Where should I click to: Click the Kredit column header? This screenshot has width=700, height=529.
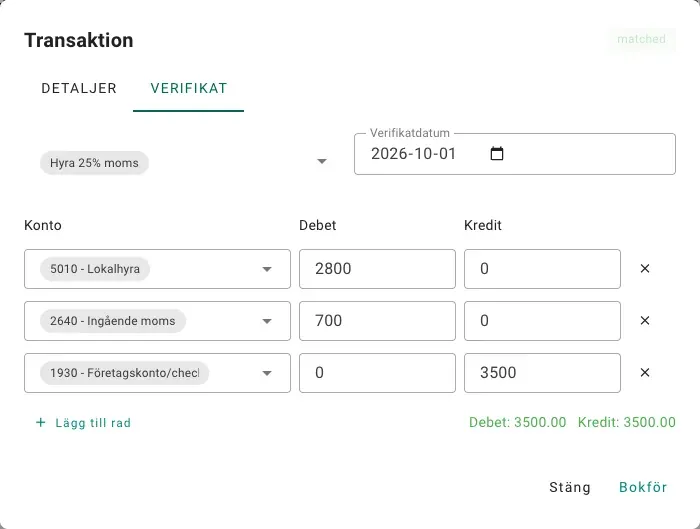(483, 225)
